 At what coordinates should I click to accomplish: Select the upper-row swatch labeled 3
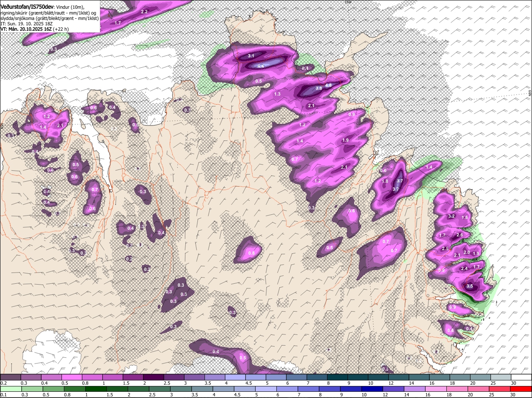194,377
